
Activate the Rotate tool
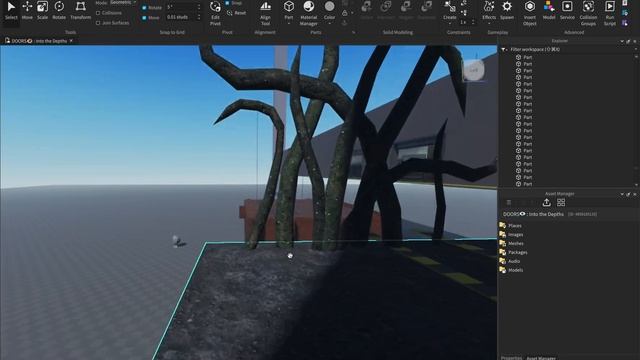[x=59, y=10]
